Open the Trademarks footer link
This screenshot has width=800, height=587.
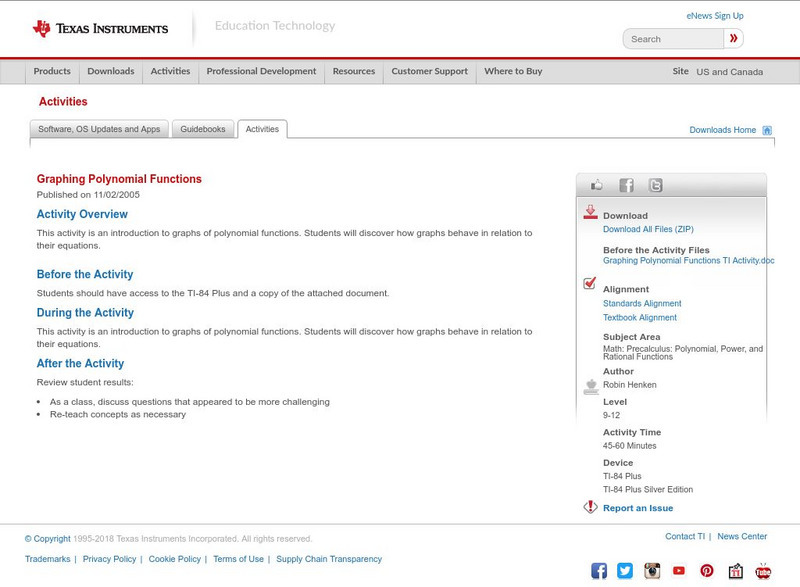47,559
